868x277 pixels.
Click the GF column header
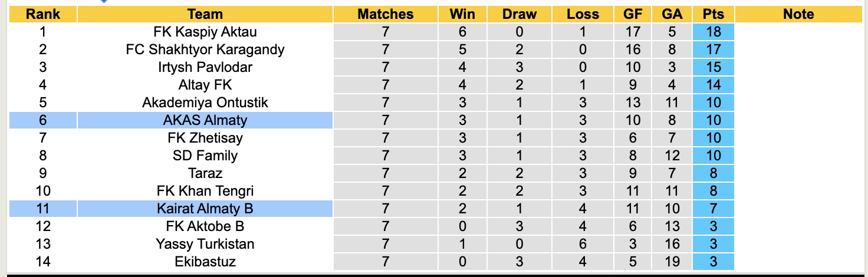tap(633, 14)
